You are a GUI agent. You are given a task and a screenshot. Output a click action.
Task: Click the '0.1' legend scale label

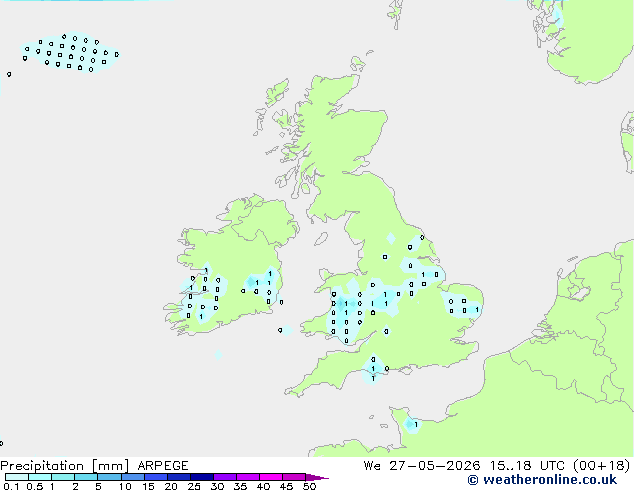click(11, 486)
